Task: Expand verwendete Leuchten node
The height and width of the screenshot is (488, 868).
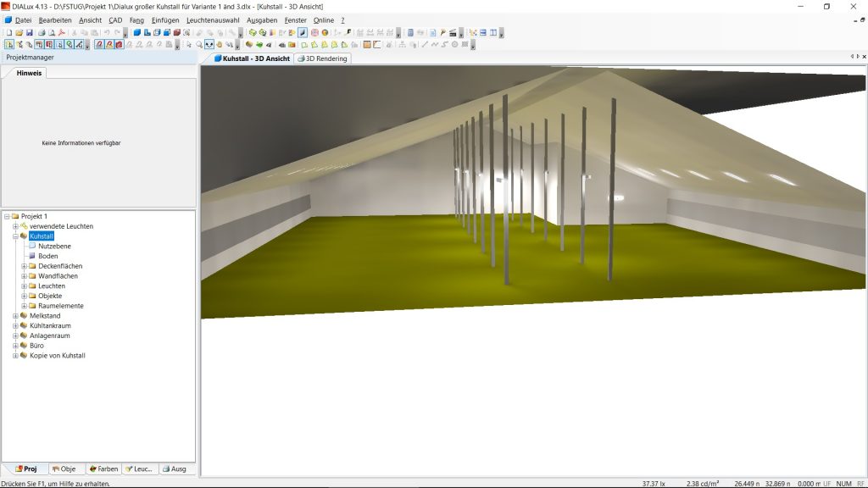Action: point(15,226)
